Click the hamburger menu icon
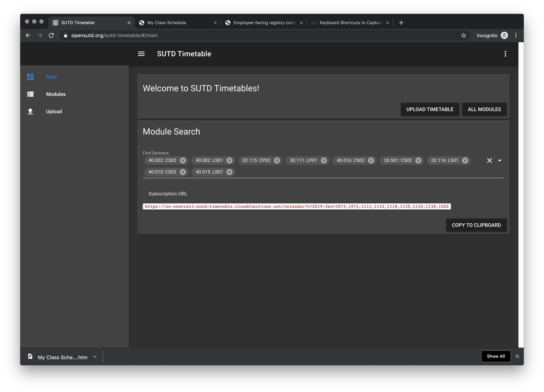 point(141,54)
